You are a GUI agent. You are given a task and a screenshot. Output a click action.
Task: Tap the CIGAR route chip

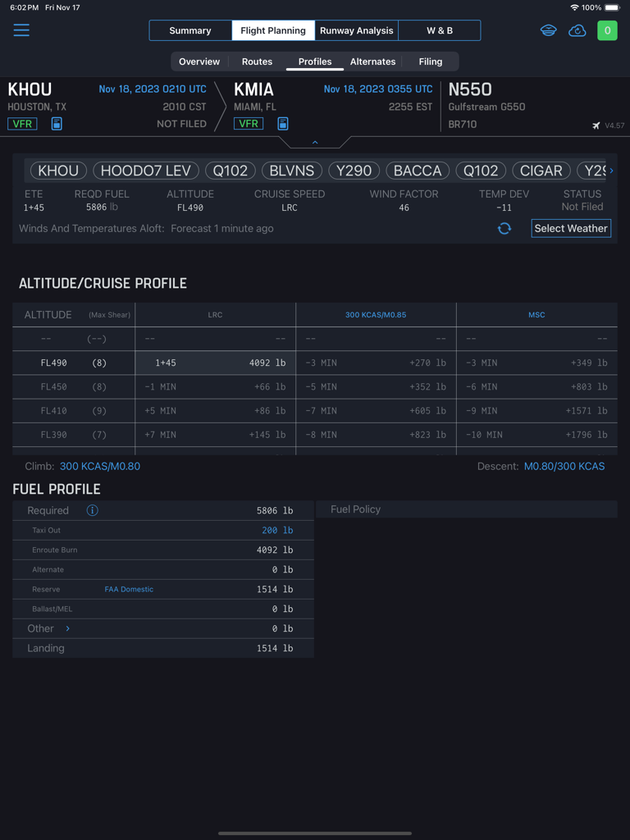541,171
